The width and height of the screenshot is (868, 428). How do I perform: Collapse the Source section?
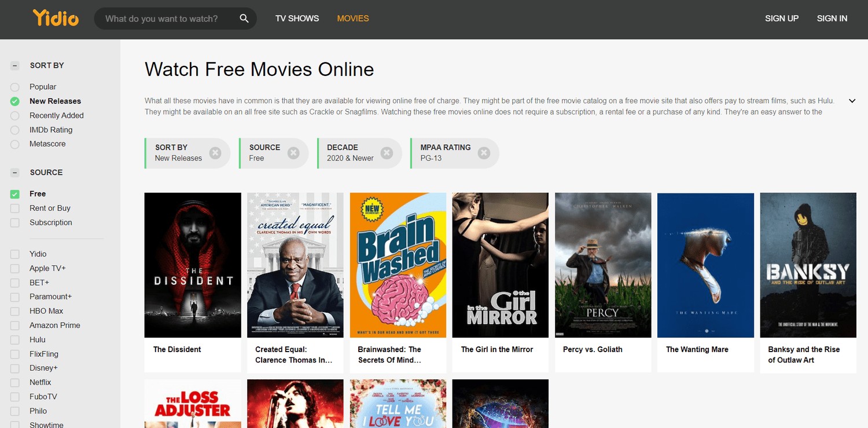click(15, 173)
